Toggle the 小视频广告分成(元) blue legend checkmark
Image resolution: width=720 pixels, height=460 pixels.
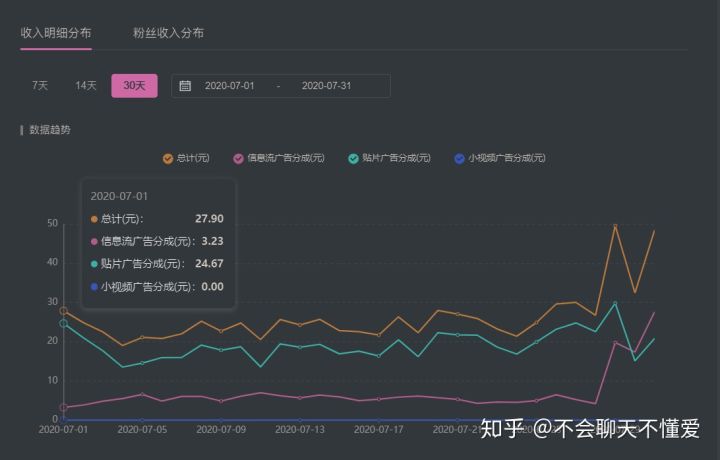pos(459,158)
